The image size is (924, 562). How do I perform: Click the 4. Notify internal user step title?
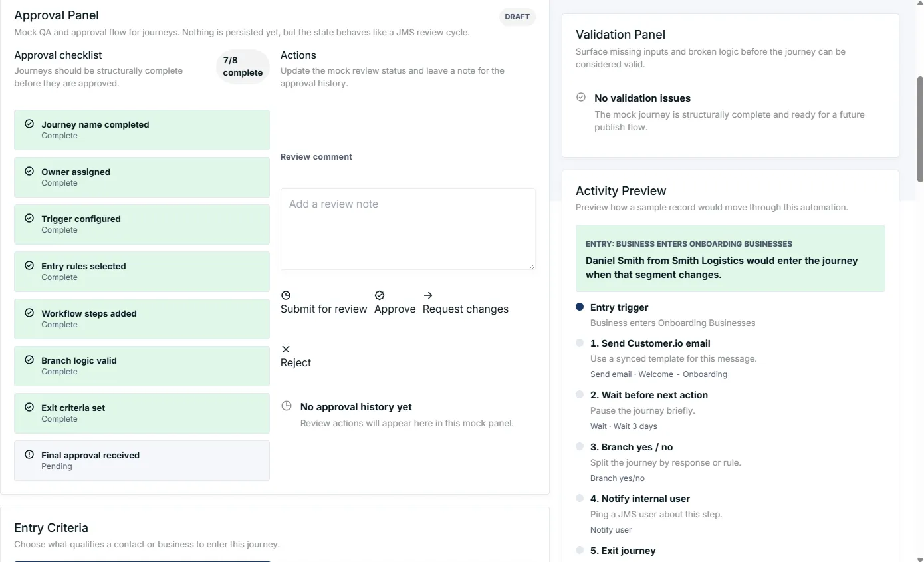(x=640, y=499)
